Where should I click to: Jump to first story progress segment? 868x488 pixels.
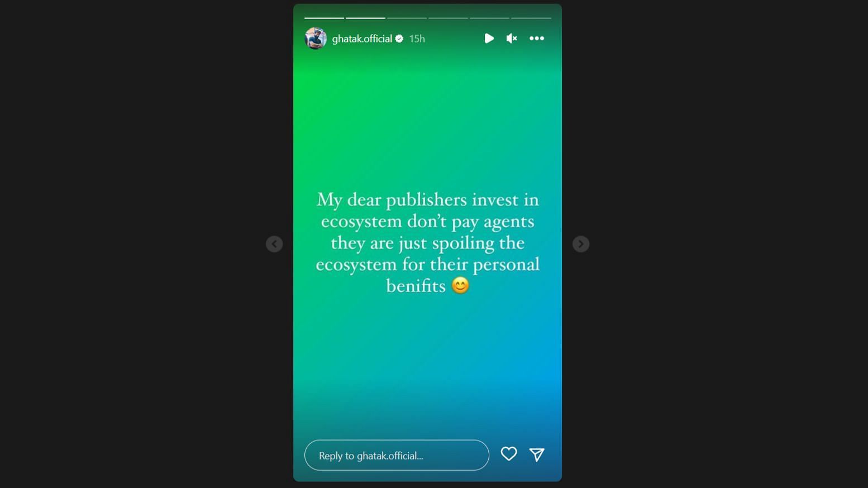[324, 18]
